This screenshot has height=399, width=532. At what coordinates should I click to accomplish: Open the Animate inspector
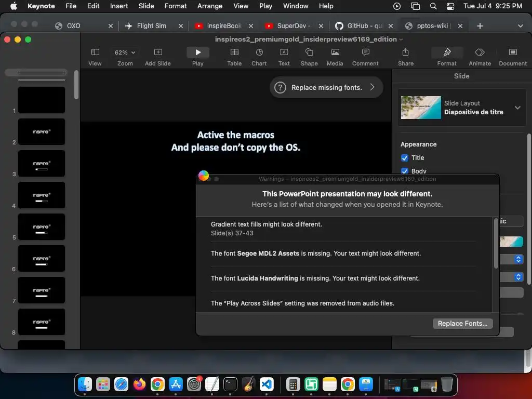point(480,52)
